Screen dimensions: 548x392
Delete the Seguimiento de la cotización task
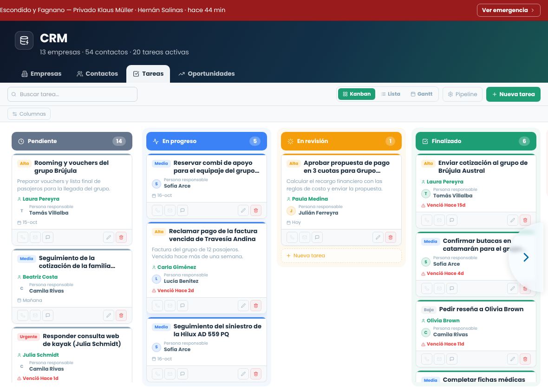click(x=121, y=315)
